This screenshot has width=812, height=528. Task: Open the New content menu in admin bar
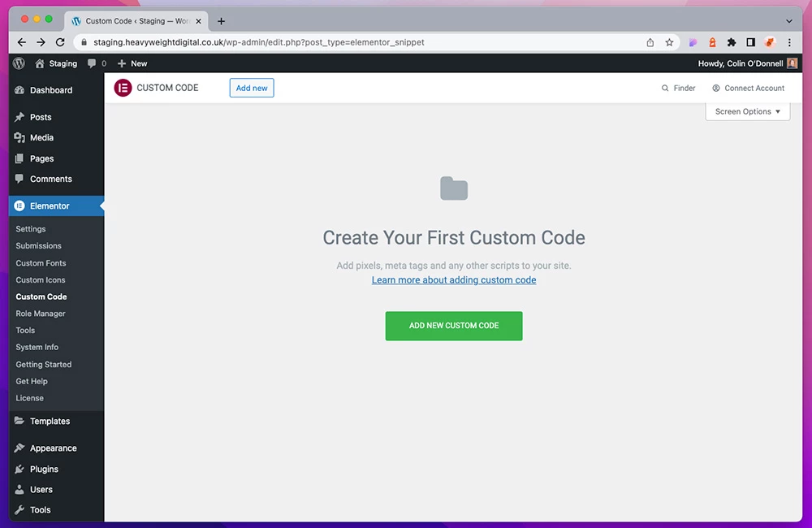point(132,63)
